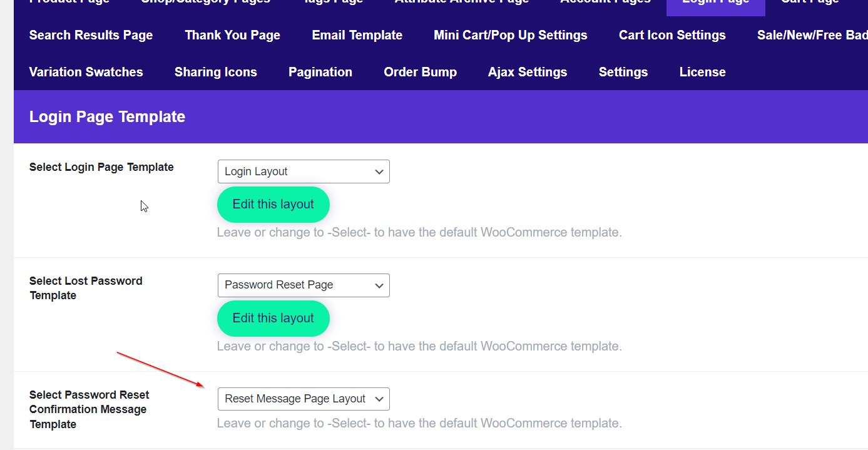This screenshot has width=868, height=450.
Task: Switch to the Thank You Page tab
Action: (232, 35)
